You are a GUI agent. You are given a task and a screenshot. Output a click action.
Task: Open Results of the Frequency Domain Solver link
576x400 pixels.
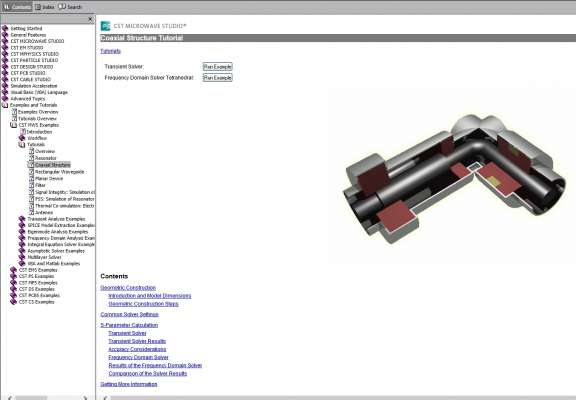[155, 365]
